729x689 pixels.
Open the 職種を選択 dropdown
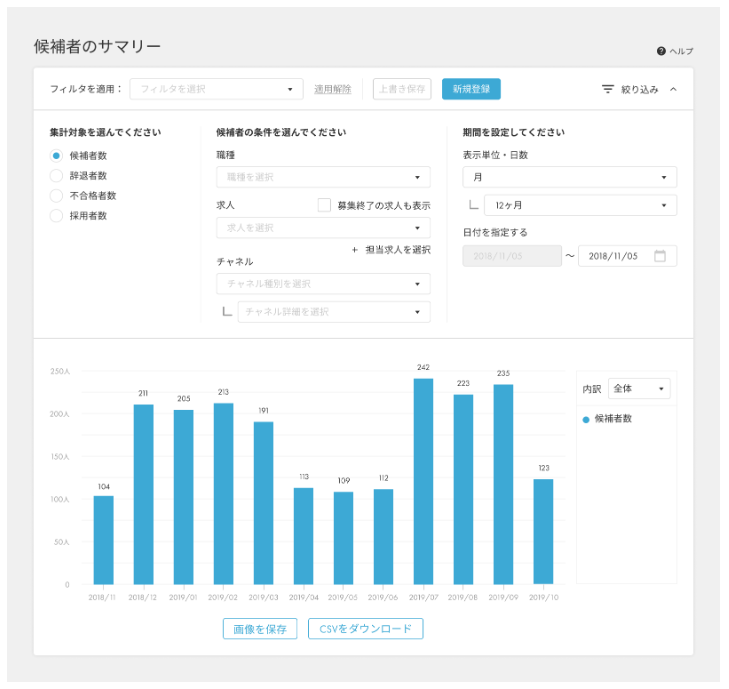pos(323,177)
